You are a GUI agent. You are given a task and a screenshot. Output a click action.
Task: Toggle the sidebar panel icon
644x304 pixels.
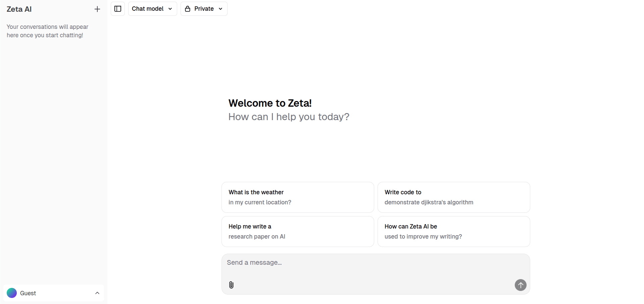pyautogui.click(x=118, y=9)
